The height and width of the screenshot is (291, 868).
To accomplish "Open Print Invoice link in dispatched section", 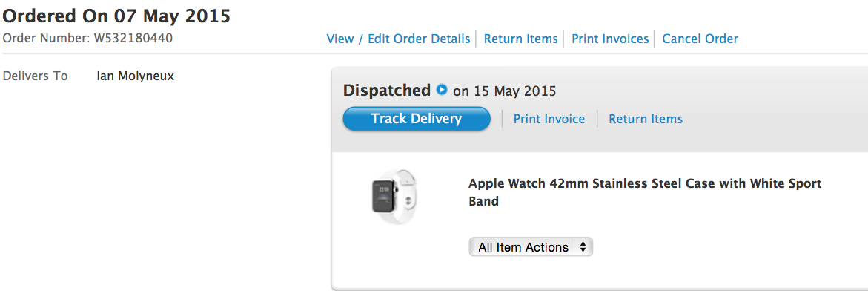I will [x=549, y=120].
